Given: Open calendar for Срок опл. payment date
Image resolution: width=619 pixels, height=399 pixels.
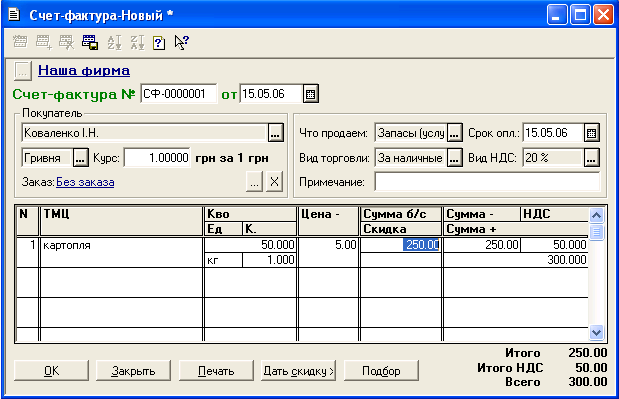Looking at the screenshot, I should (591, 133).
